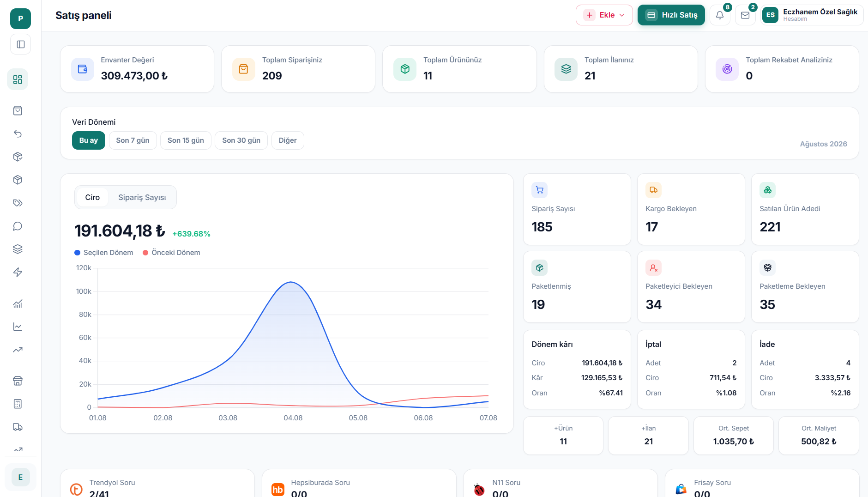
Task: Open the Paketleme Bekleyen 35 card
Action: pos(805,287)
